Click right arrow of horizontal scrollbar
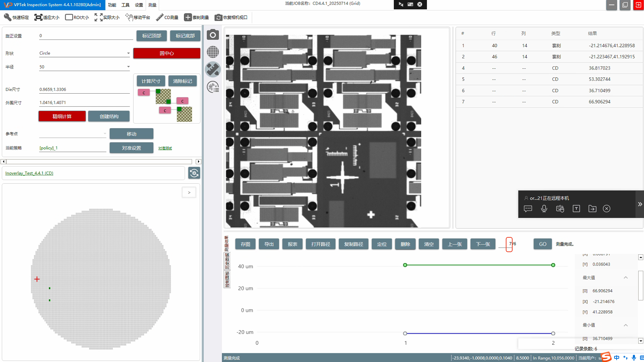Screen dimensions: 644x362 click(198, 162)
